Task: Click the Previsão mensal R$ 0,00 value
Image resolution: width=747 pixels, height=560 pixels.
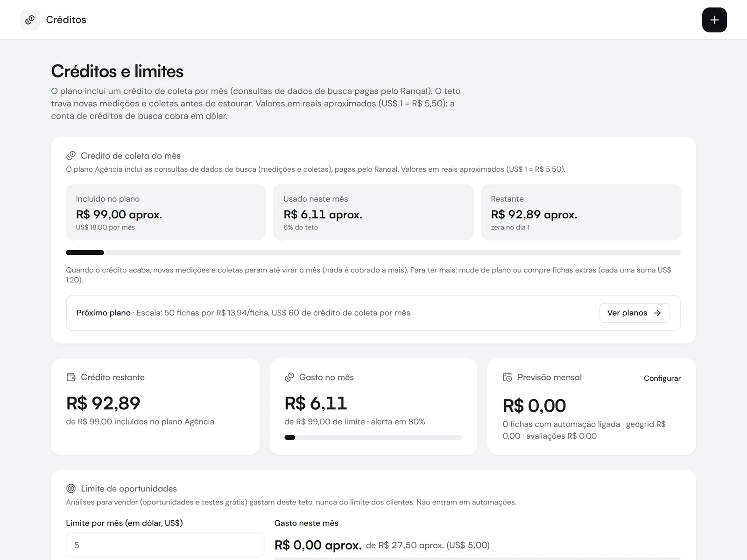Action: [x=534, y=406]
